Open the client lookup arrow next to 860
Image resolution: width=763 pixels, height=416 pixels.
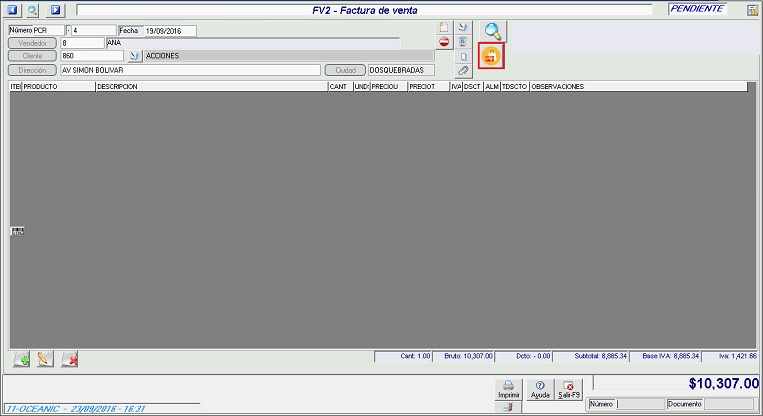(135, 56)
